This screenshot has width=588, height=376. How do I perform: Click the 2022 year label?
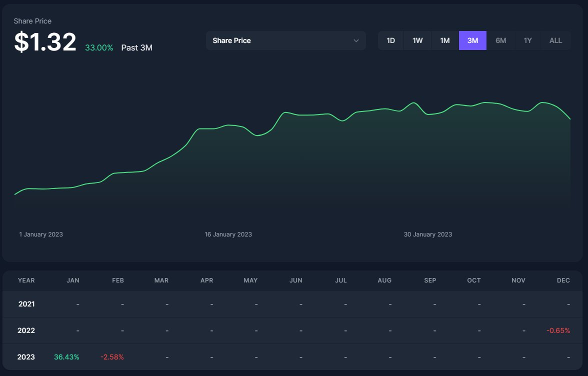tap(26, 330)
